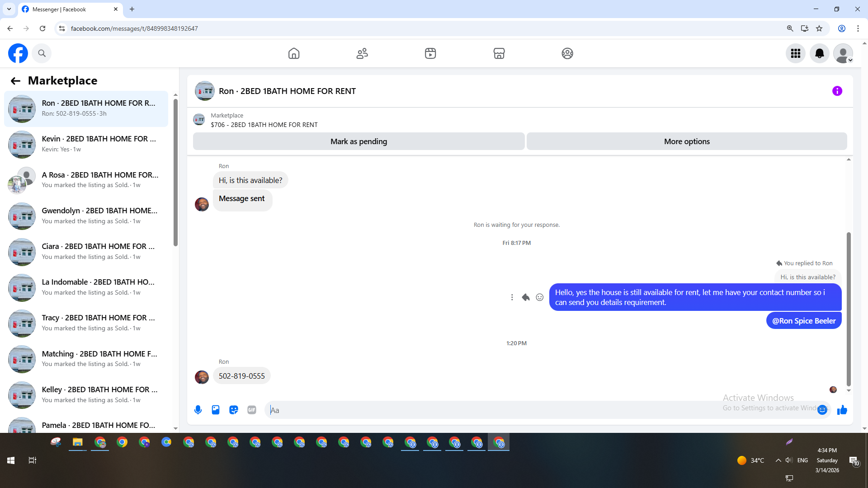
Task: Open the Windows notification center
Action: click(854, 461)
